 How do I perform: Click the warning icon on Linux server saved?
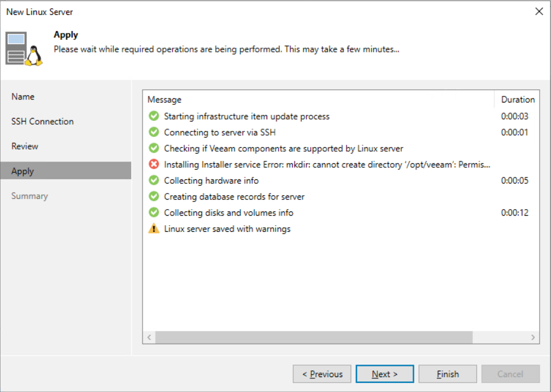pos(154,228)
